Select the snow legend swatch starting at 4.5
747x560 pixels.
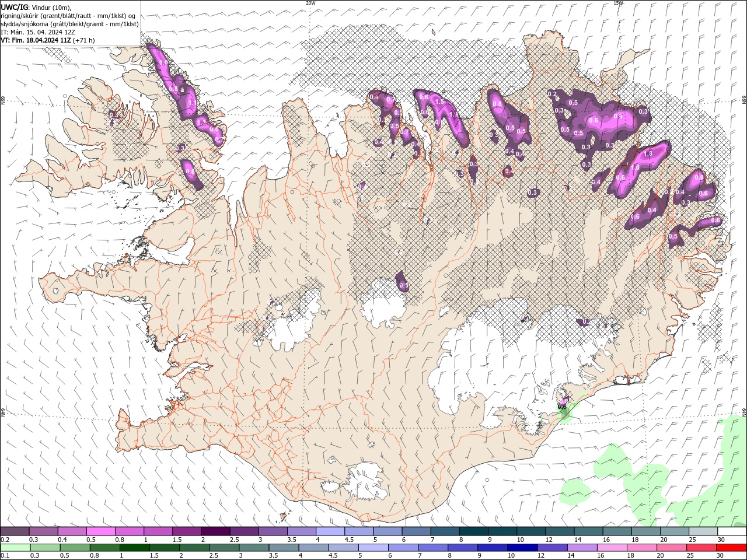coord(358,531)
